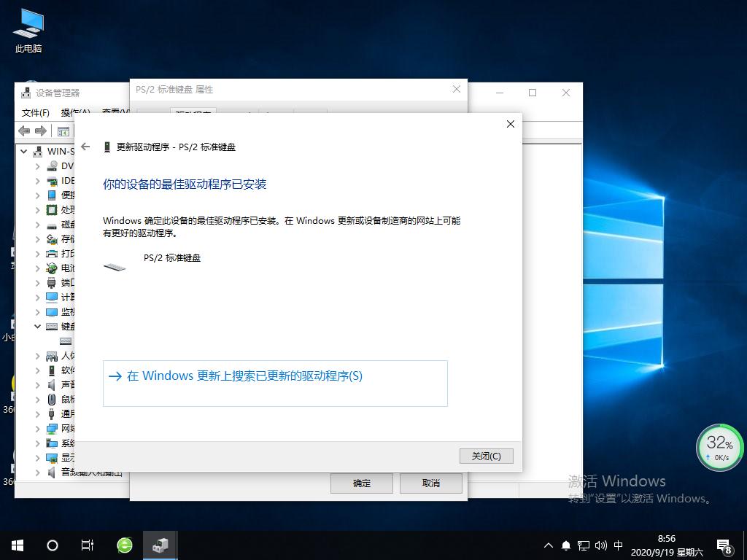The image size is (747, 560).
Task: Click the back arrow in the wizard
Action: (85, 146)
